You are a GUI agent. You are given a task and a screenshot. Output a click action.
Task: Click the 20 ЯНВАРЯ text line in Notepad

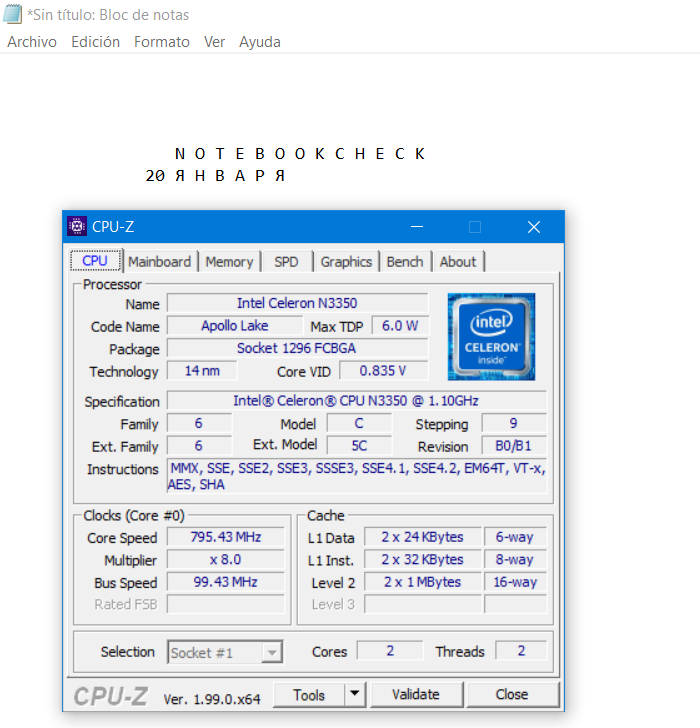[215, 176]
